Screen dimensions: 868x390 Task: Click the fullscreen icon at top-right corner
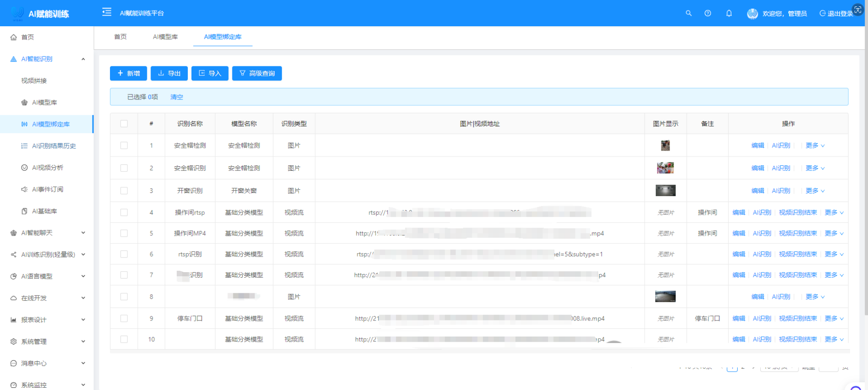858,9
